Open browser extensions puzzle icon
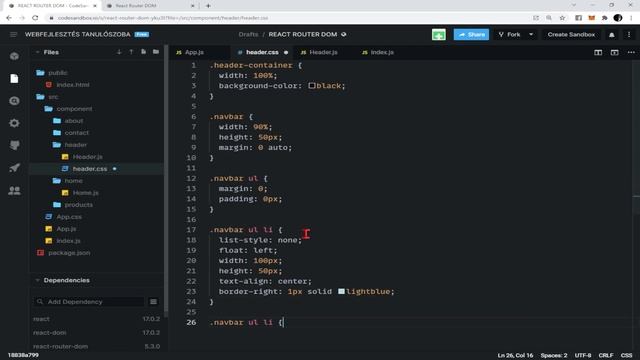Viewport: 640px width, 360px height. click(604, 18)
